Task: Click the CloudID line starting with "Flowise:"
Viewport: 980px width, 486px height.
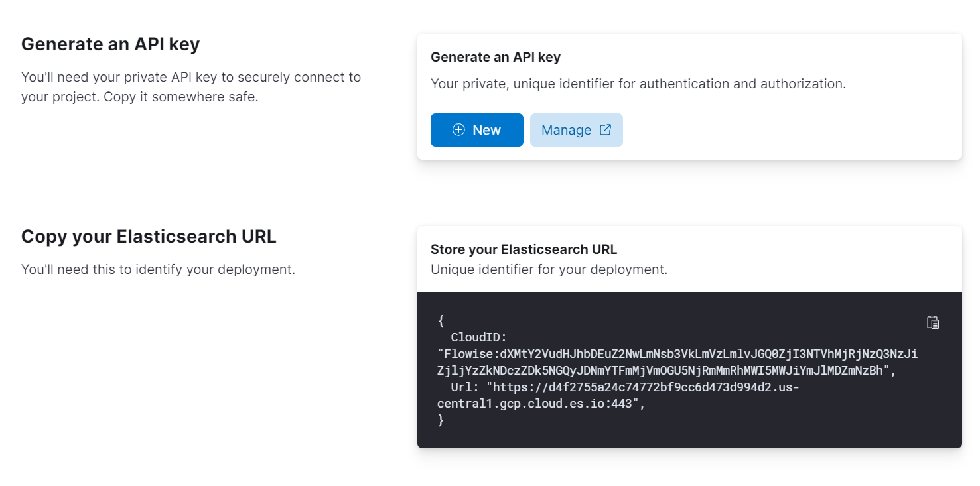Action: 677,354
